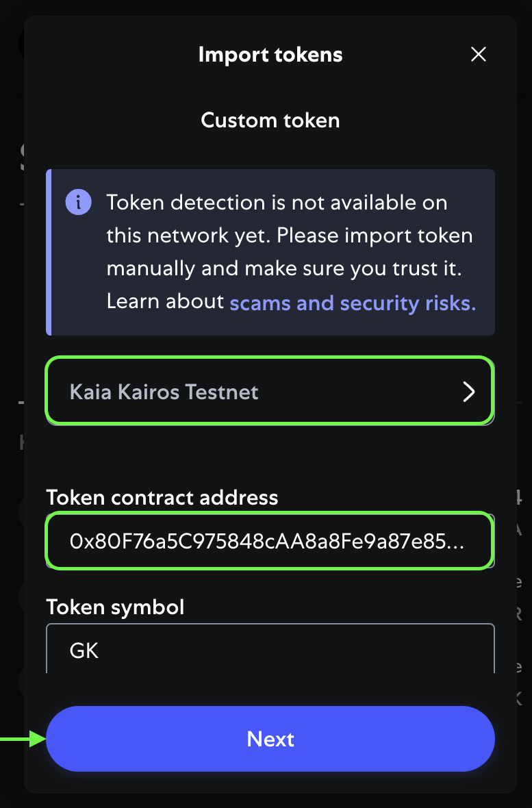Click the green arrow pointing at Next
Image resolution: width=532 pixels, height=808 pixels.
(23, 739)
